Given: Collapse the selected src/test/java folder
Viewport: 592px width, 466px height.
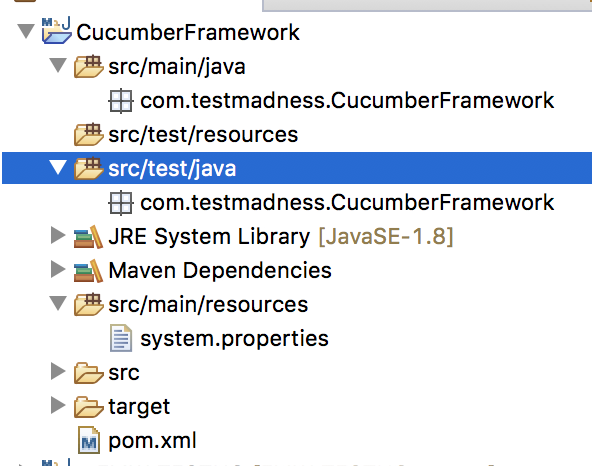Looking at the screenshot, I should 59,167.
